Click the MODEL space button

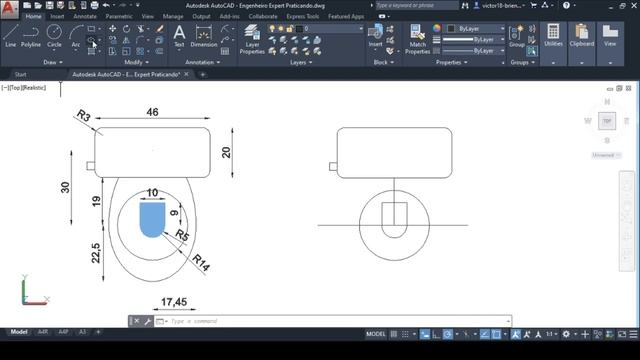376,334
